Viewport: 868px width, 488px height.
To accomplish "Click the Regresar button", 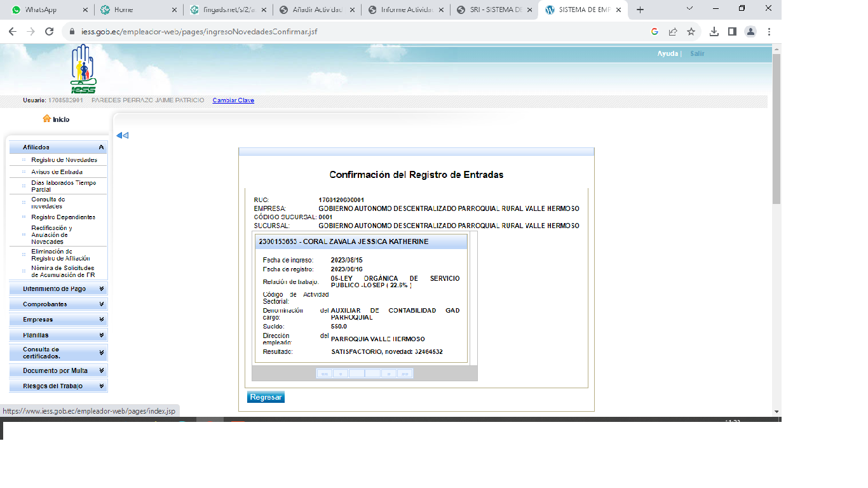I will (266, 397).
